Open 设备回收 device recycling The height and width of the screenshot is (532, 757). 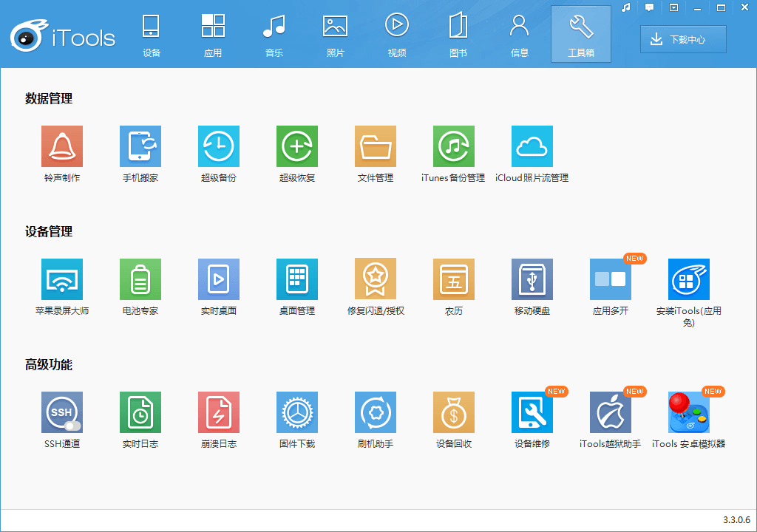pyautogui.click(x=454, y=412)
